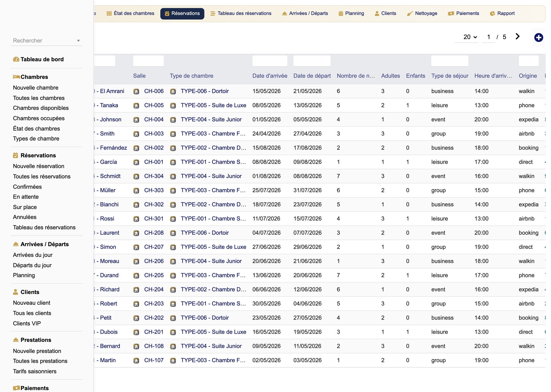Open the Planning tab
This screenshot has width=551, height=392.
pyautogui.click(x=351, y=13)
